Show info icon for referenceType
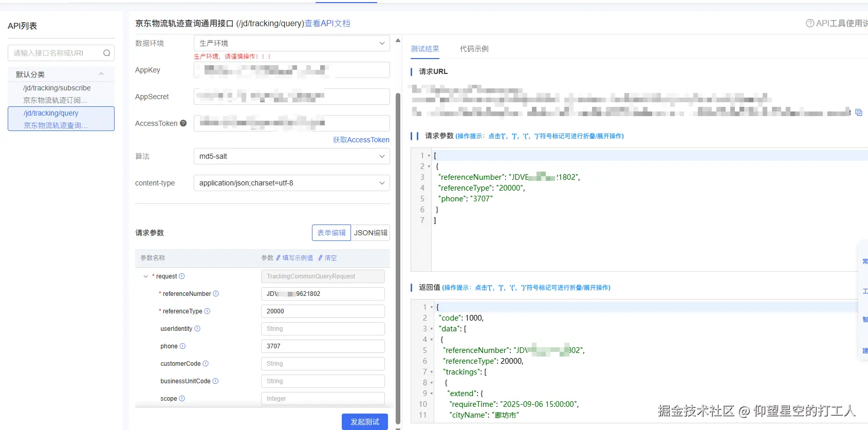The width and height of the screenshot is (868, 430). (207, 311)
